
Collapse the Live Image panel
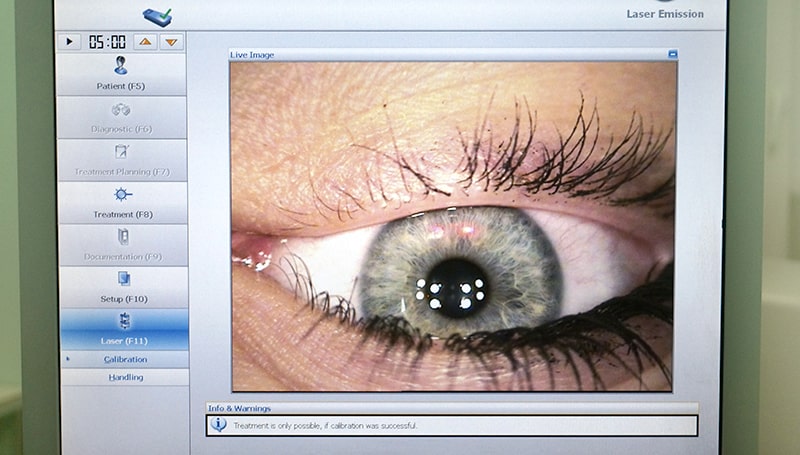(x=673, y=54)
